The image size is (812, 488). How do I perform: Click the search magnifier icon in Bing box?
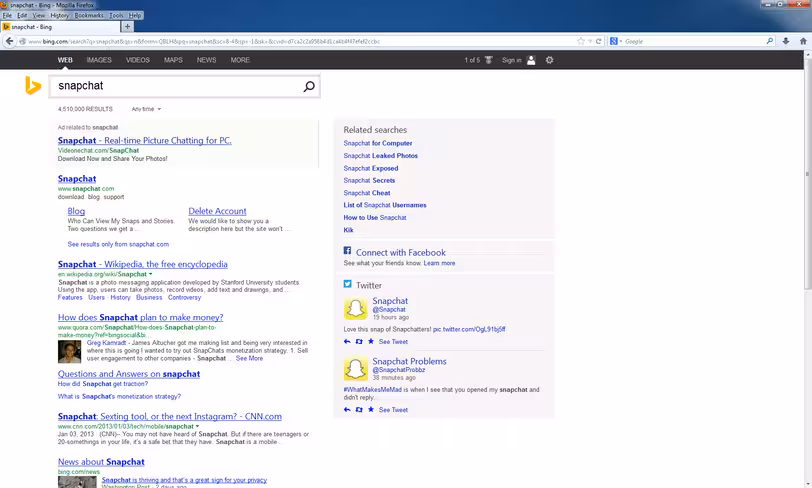click(x=309, y=87)
